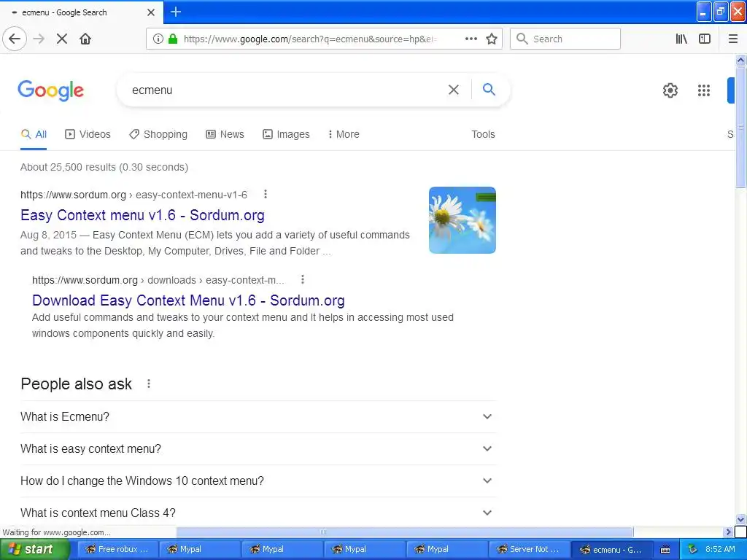The width and height of the screenshot is (747, 560).
Task: Click the system tray icon beside the clock
Action: (693, 549)
